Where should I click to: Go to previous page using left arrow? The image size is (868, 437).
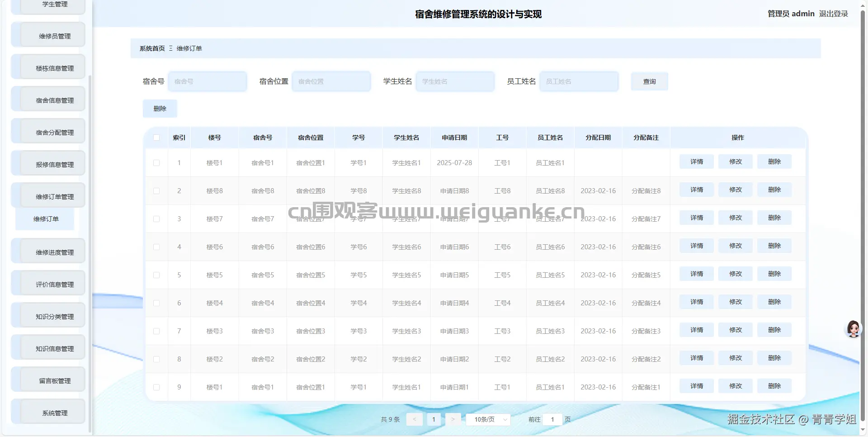point(414,419)
